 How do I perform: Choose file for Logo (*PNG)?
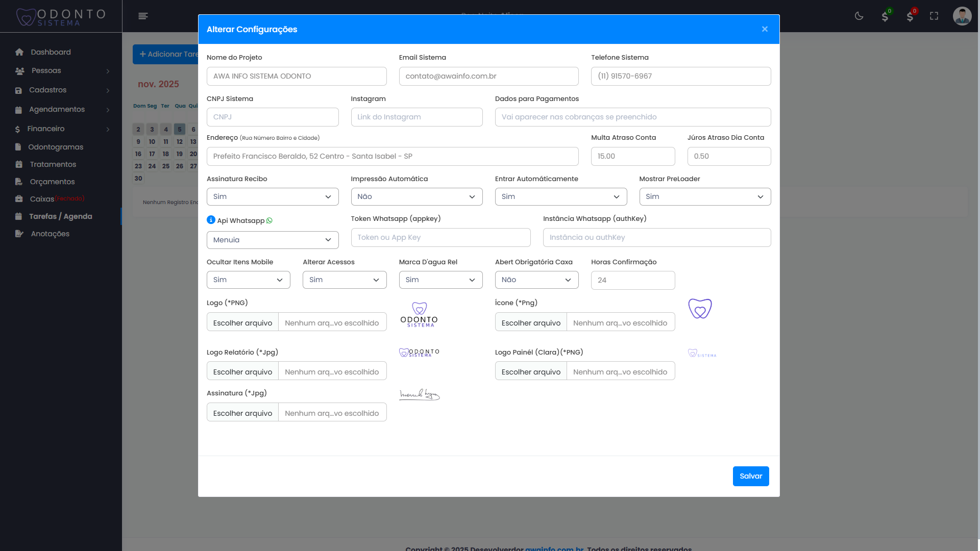242,323
